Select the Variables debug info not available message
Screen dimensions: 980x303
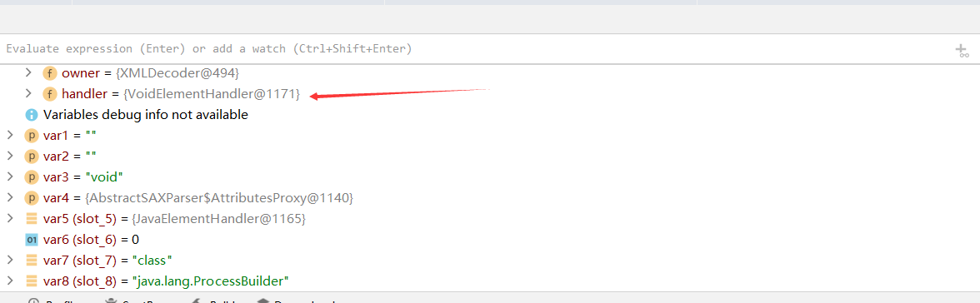coord(146,115)
